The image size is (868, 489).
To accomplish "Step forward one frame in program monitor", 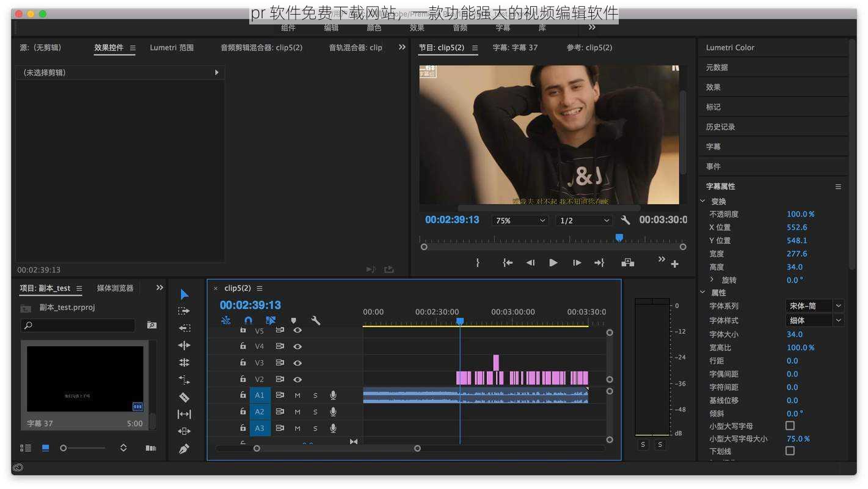I will pos(577,263).
